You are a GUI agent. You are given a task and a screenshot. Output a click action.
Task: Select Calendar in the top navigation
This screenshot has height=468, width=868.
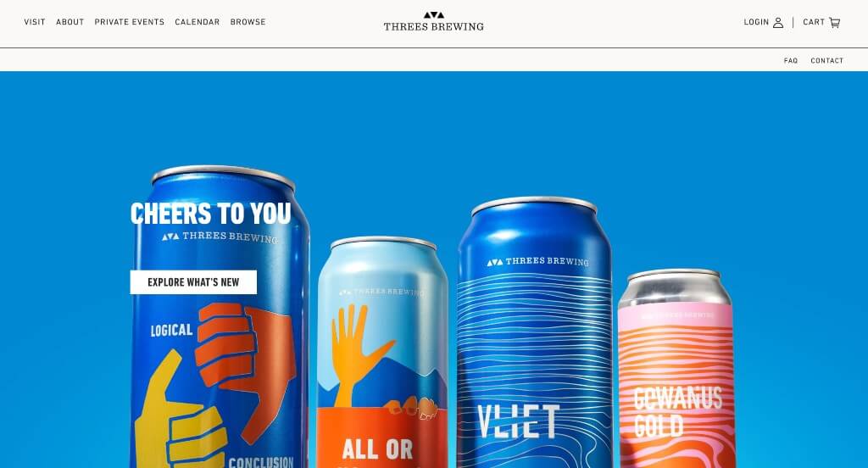(197, 22)
